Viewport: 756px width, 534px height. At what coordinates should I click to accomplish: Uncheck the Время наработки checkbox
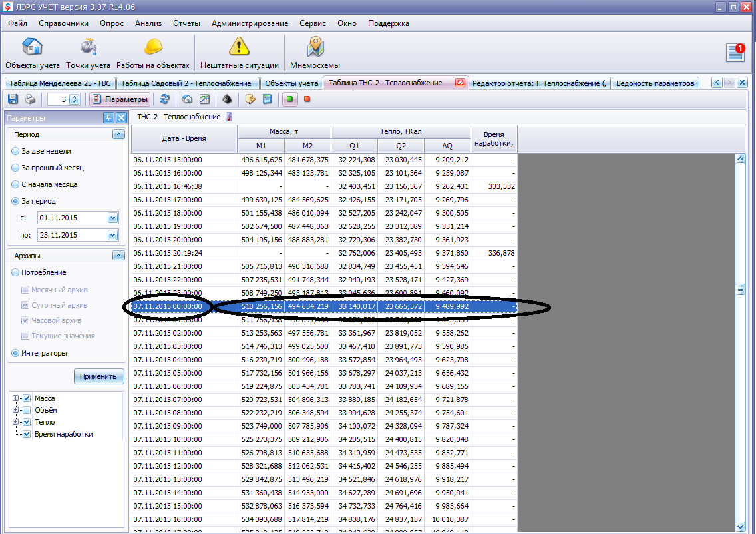click(27, 434)
